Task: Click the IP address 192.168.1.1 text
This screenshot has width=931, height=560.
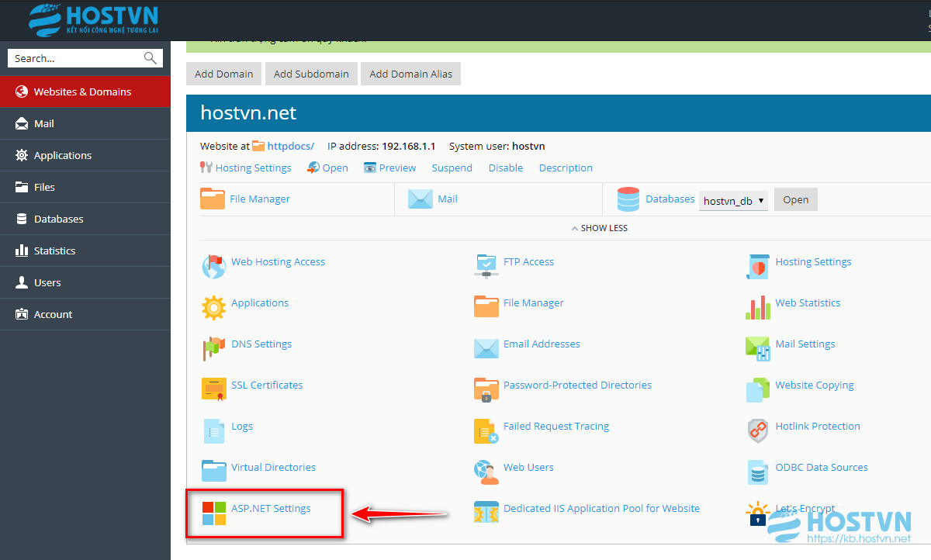Action: click(x=382, y=146)
